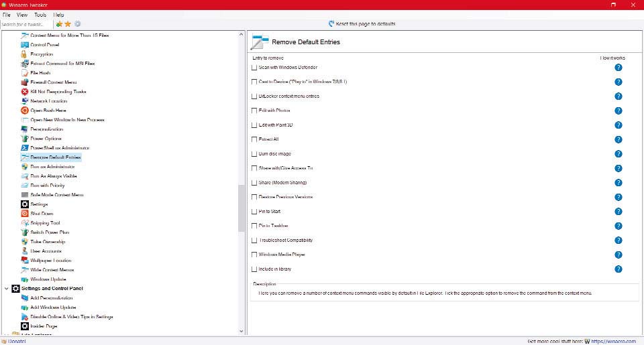Open help icon for Windows Media Player

point(618,255)
